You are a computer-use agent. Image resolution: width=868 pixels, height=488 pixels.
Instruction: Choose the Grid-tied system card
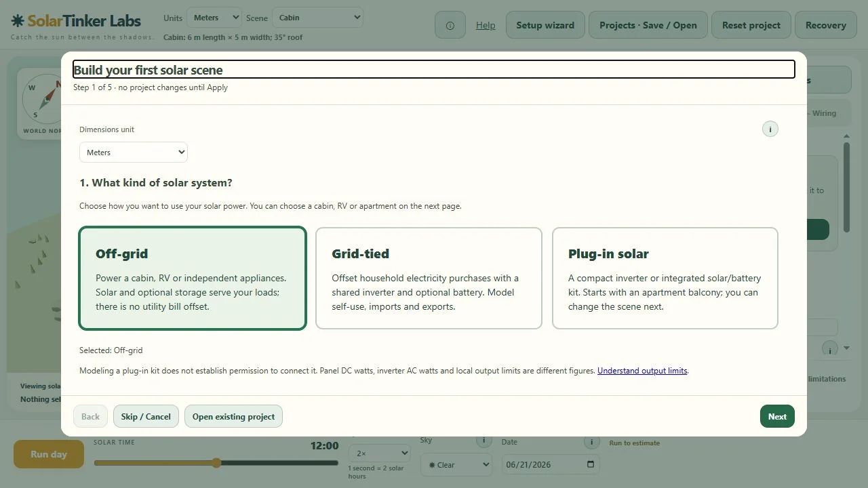(x=429, y=278)
